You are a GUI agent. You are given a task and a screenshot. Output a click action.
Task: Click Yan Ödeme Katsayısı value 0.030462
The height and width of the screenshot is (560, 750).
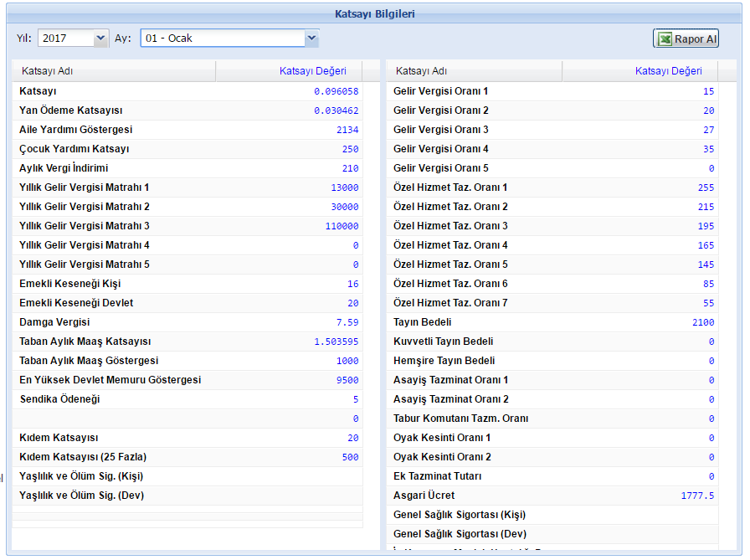point(336,110)
